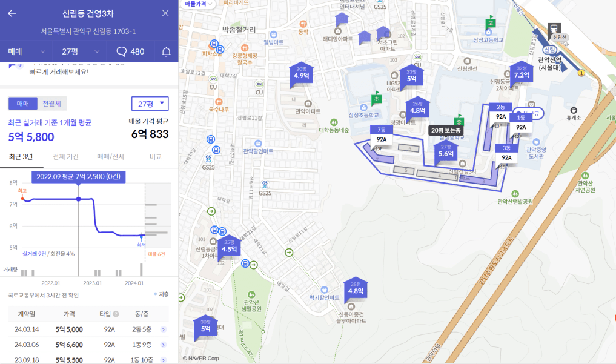Click the 30평 5억 price marker

pos(205,326)
